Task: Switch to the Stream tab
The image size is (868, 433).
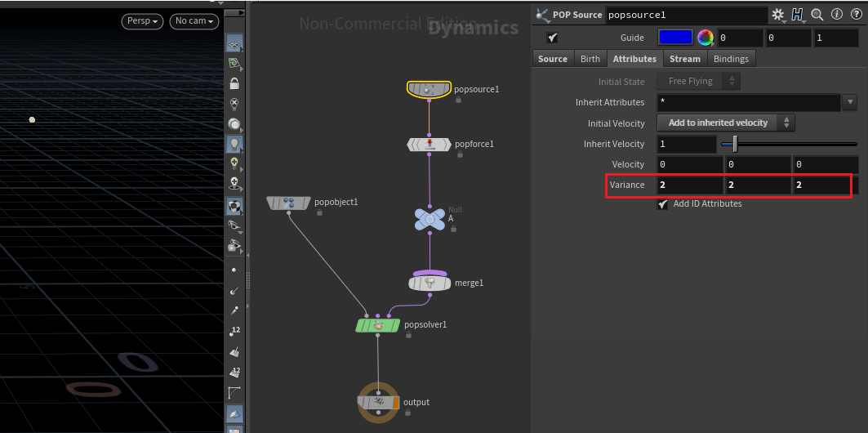Action: (685, 59)
